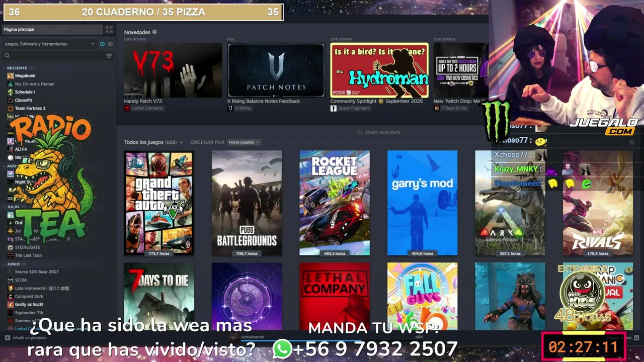644x362 pixels.
Task: Click the No, I'm not a Human icon
Action: pos(10,84)
